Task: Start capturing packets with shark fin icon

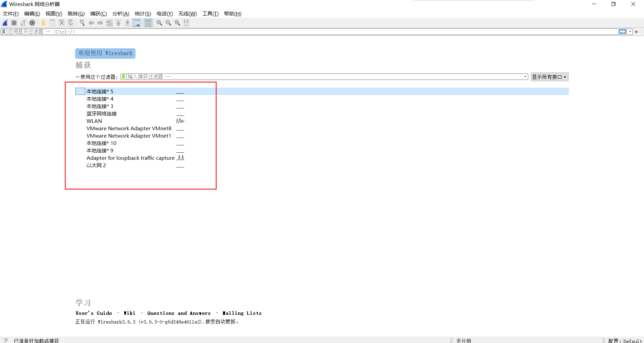Action: tap(5, 23)
